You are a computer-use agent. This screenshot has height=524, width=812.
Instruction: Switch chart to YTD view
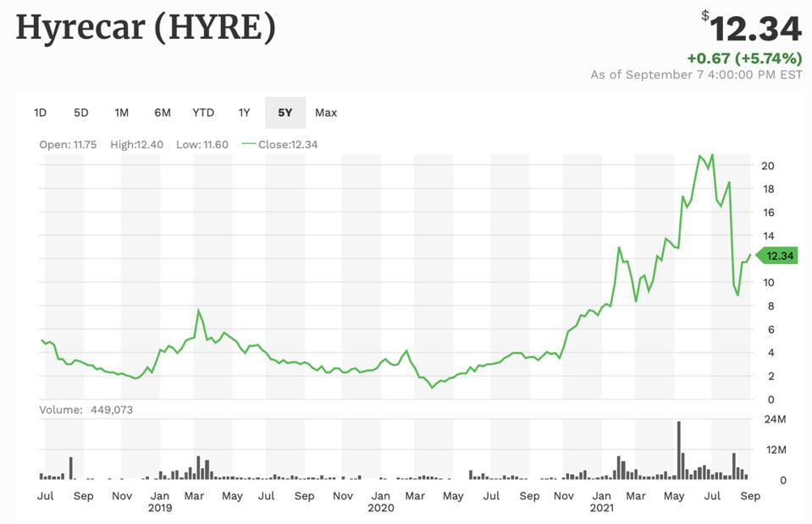(203, 113)
